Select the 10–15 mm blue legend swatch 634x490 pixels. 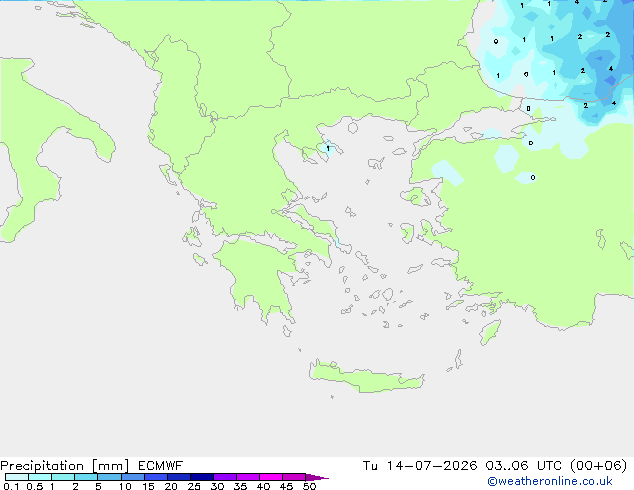click(133, 477)
